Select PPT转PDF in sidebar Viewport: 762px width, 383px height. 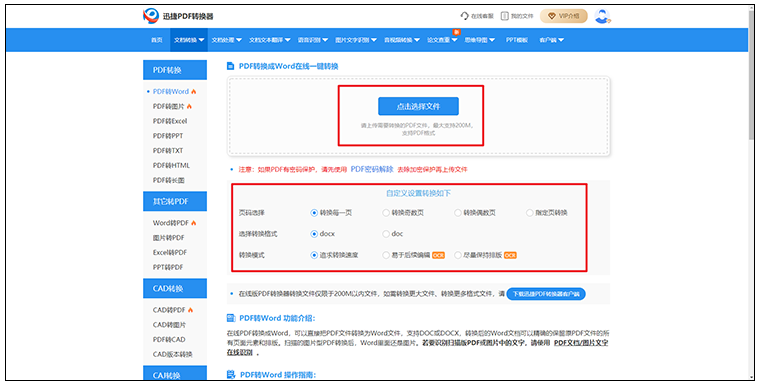pyautogui.click(x=168, y=267)
